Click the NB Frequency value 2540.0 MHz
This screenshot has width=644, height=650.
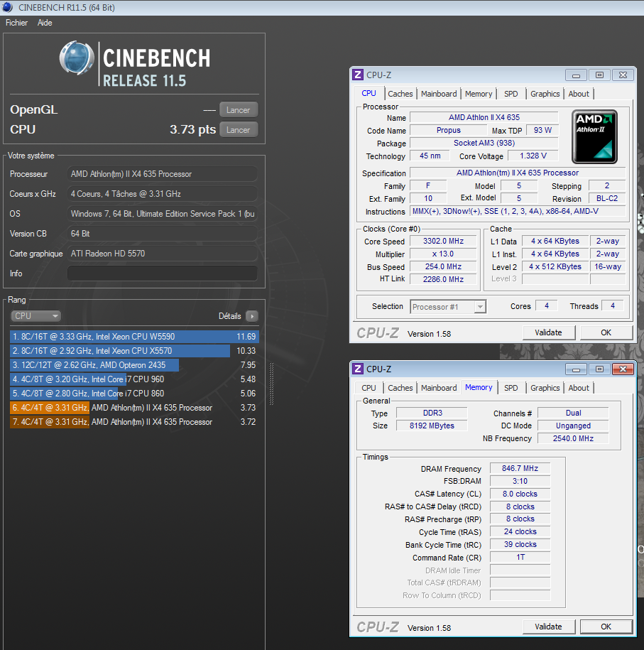(573, 438)
